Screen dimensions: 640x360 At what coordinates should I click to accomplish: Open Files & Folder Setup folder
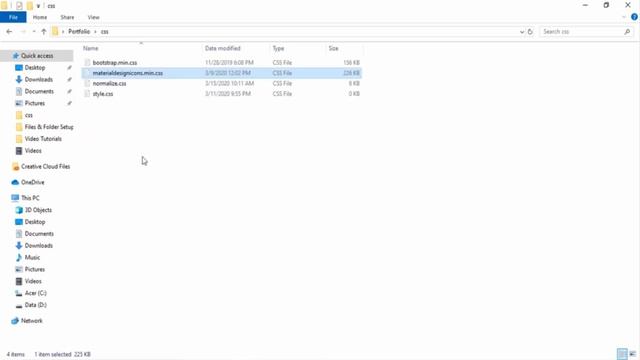49,127
